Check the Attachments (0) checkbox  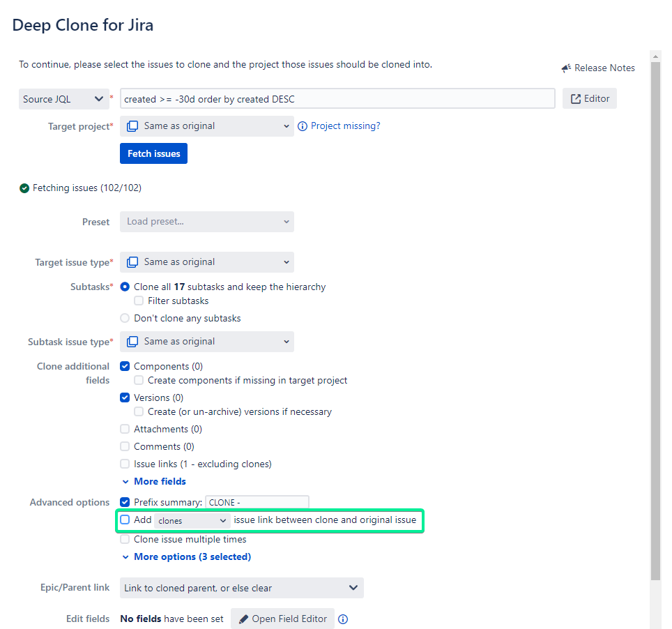[x=125, y=429]
